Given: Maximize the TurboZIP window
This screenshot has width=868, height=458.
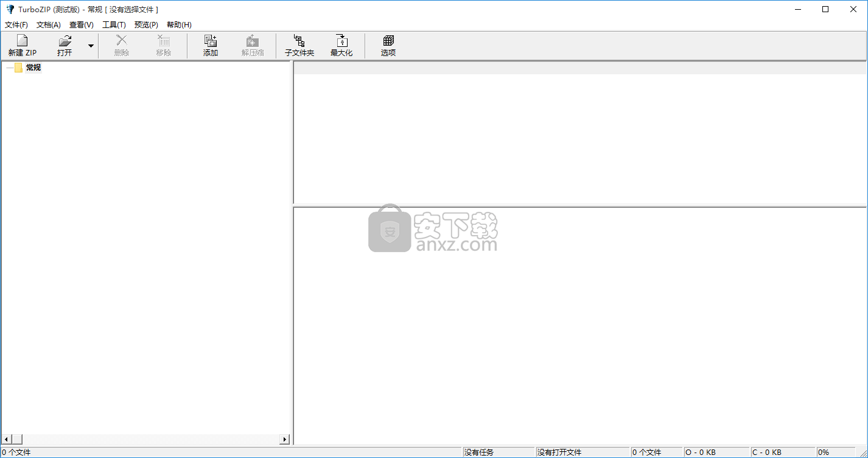Looking at the screenshot, I should (x=825, y=9).
